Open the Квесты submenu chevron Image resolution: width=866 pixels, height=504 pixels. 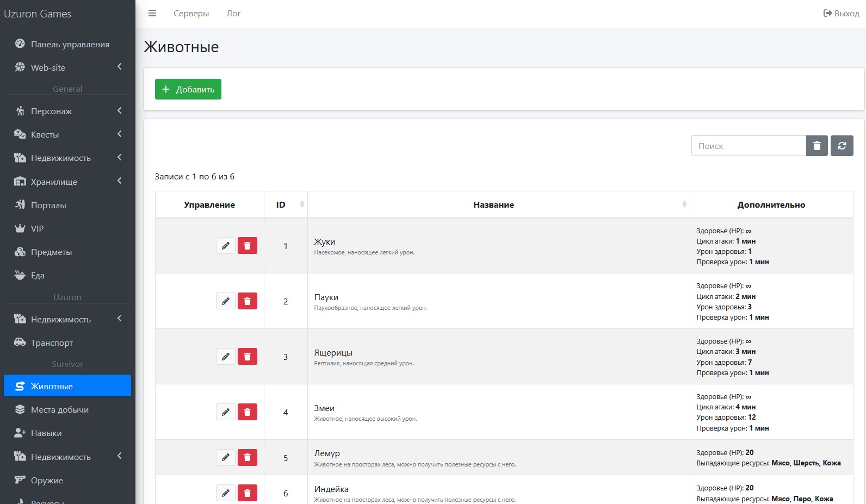120,134
